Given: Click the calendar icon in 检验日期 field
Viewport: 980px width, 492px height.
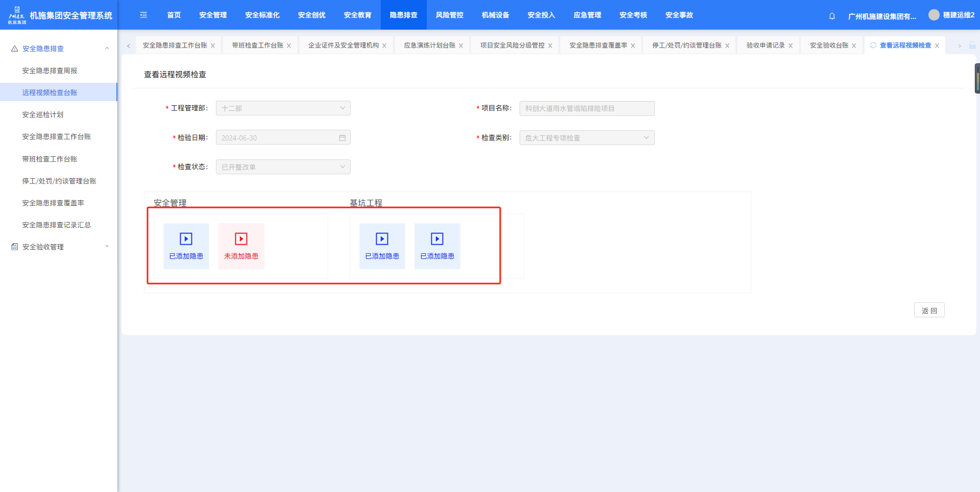Looking at the screenshot, I should [x=342, y=138].
